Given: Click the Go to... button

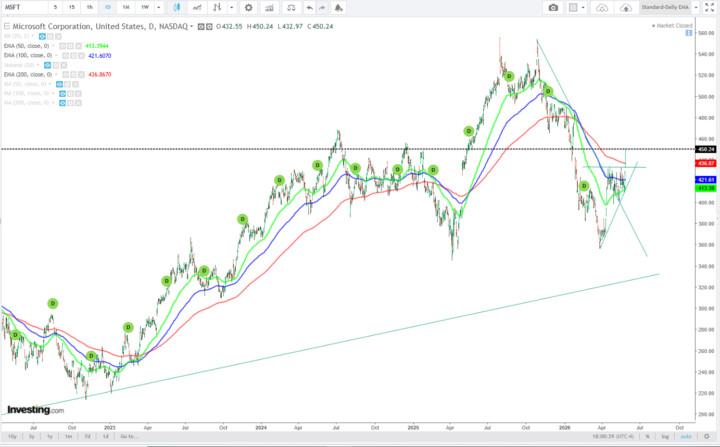Looking at the screenshot, I should click(x=129, y=436).
